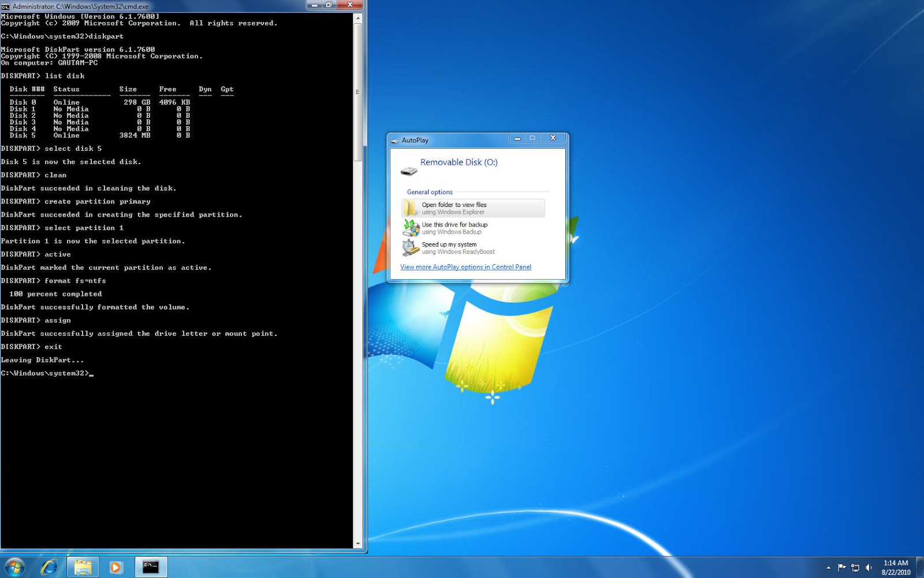
Task: Open the Action Center flag tray icon
Action: (841, 568)
